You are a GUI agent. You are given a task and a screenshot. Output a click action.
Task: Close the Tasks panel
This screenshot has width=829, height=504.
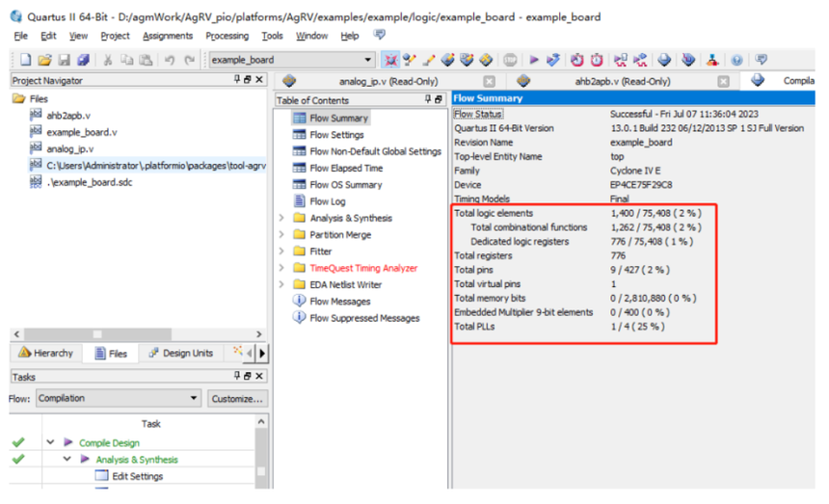pyautogui.click(x=259, y=376)
